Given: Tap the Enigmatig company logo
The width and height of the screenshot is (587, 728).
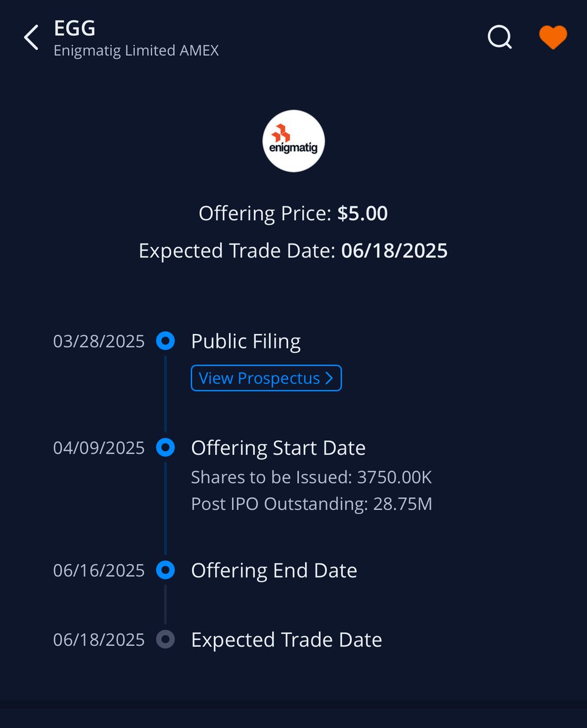Looking at the screenshot, I should pos(293,141).
